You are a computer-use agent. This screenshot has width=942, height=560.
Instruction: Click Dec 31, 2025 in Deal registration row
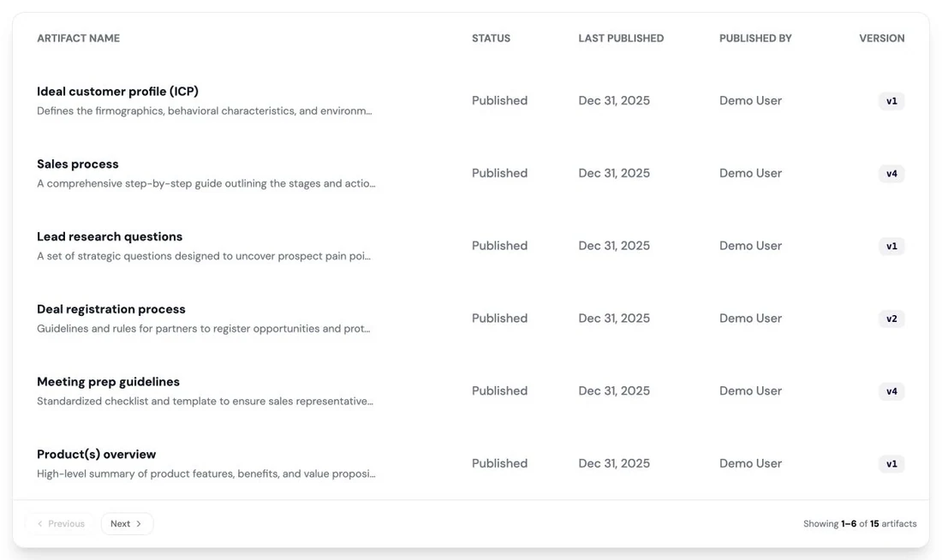[614, 319]
